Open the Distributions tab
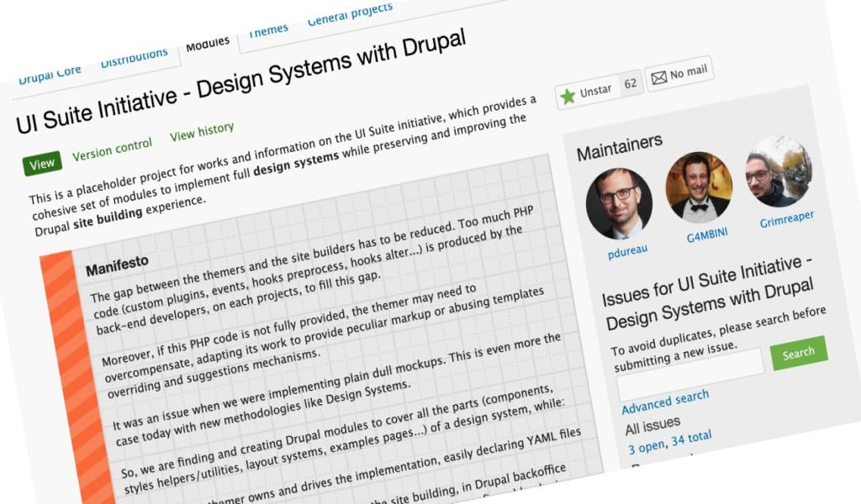The width and height of the screenshot is (861, 504). coord(134,58)
